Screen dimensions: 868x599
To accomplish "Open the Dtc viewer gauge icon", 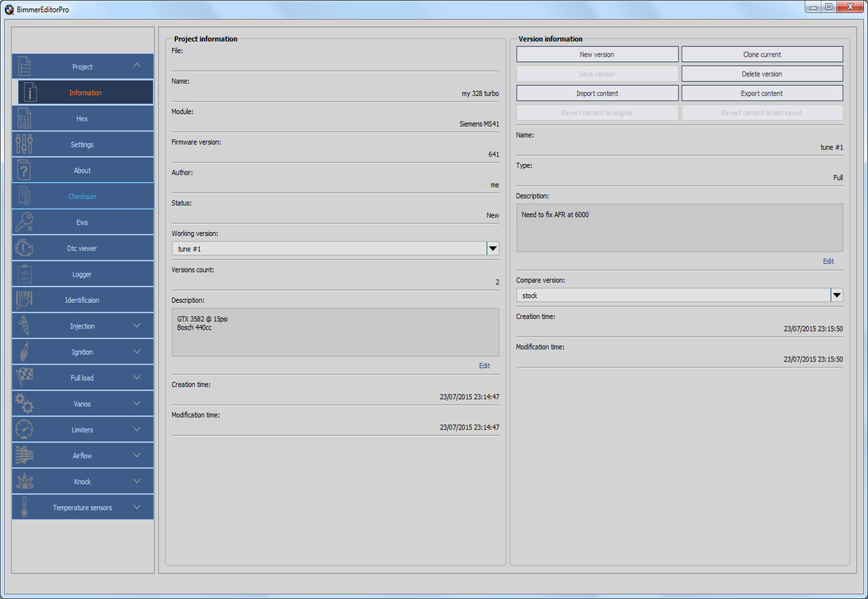I will click(x=24, y=248).
